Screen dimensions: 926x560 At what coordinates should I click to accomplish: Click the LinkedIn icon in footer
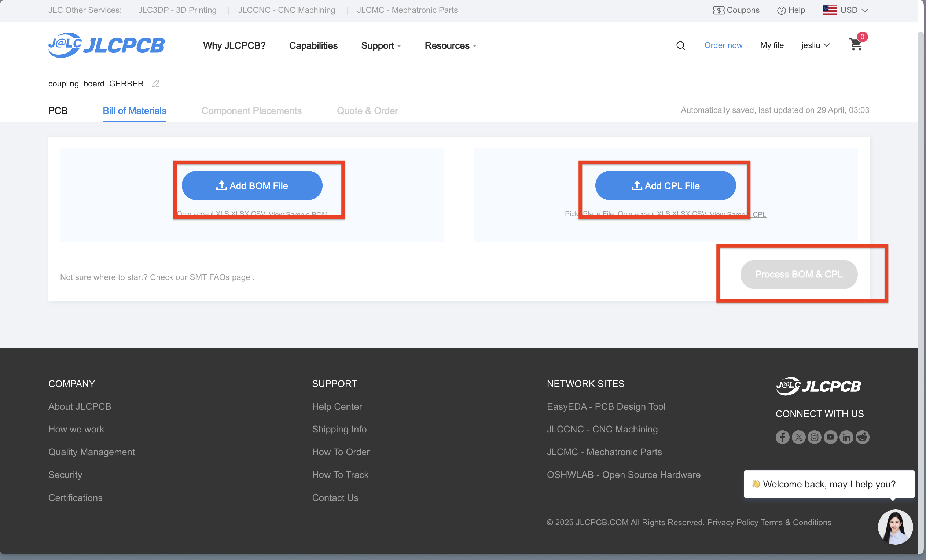[x=846, y=437]
